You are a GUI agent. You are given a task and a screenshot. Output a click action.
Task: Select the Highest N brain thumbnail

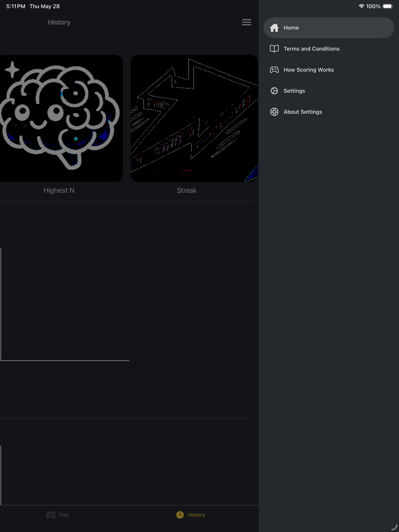coord(61,118)
